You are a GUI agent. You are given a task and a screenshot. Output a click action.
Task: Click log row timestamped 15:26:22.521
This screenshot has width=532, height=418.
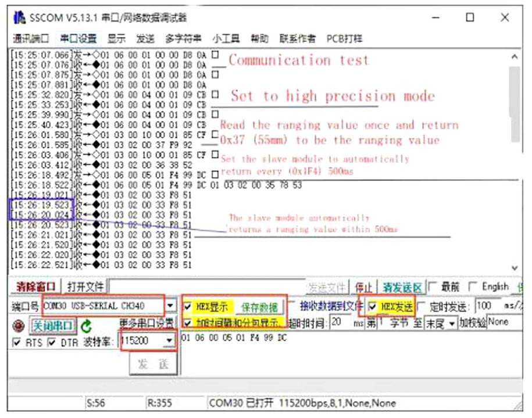pos(101,265)
